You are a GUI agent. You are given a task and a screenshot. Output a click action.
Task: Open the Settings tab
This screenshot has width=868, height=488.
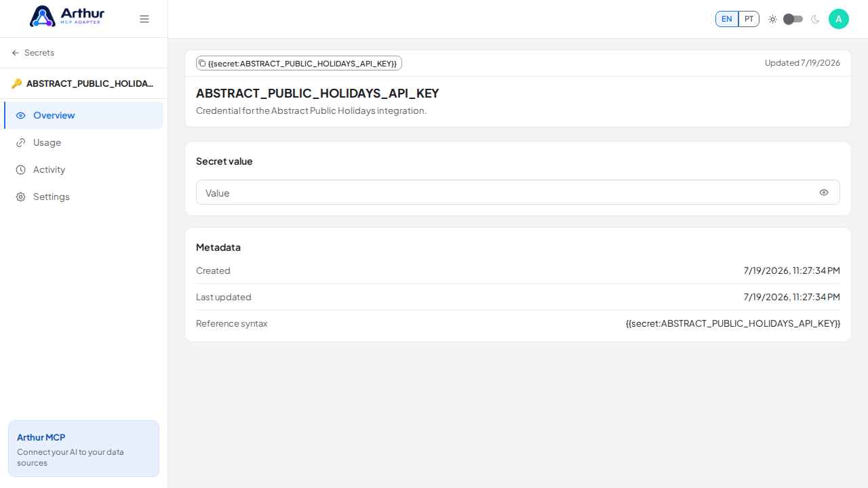pyautogui.click(x=83, y=197)
